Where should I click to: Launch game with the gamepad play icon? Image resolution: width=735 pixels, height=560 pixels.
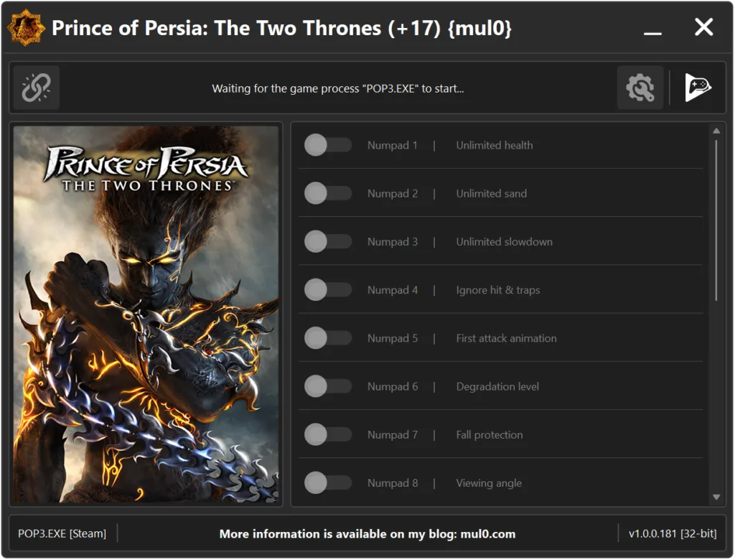(698, 88)
